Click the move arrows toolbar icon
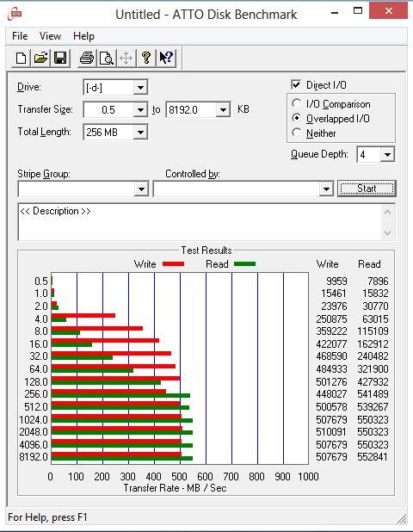 tap(126, 58)
